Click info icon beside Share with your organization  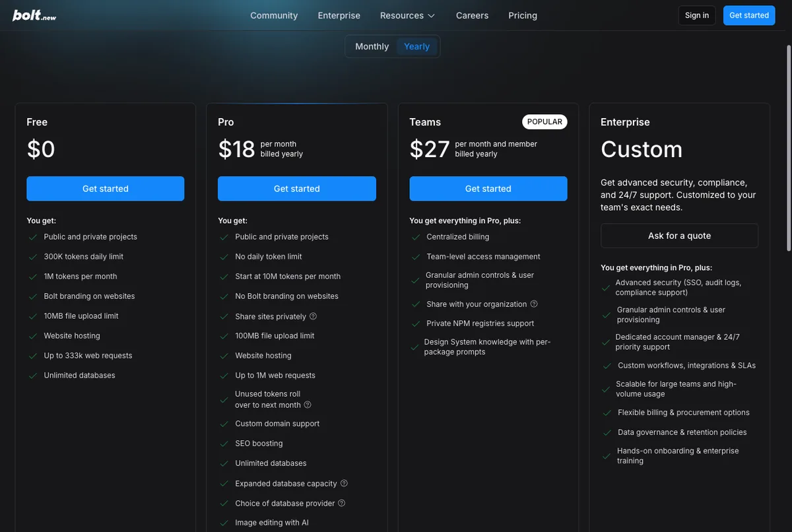[x=534, y=304]
